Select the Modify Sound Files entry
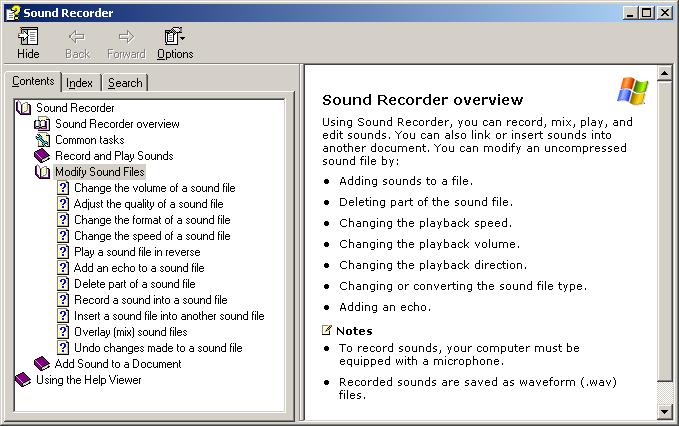The image size is (679, 426). 99,172
